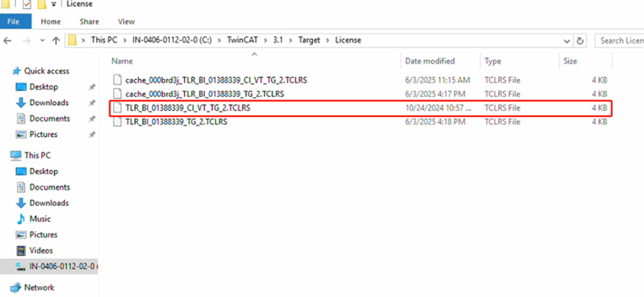The width and height of the screenshot is (644, 297).
Task: Select cache_000brd3j_TLR_BI_01388339_TG_2.TCLRS file
Action: tap(204, 94)
